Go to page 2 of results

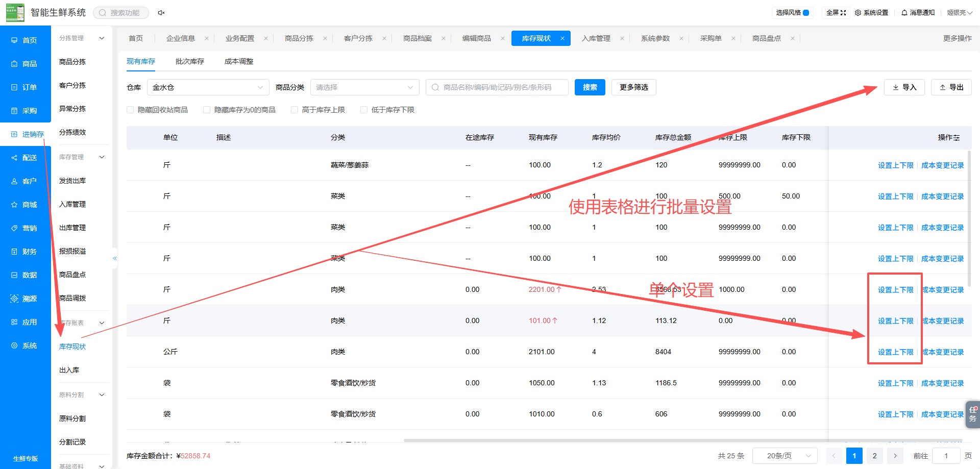[x=875, y=456]
